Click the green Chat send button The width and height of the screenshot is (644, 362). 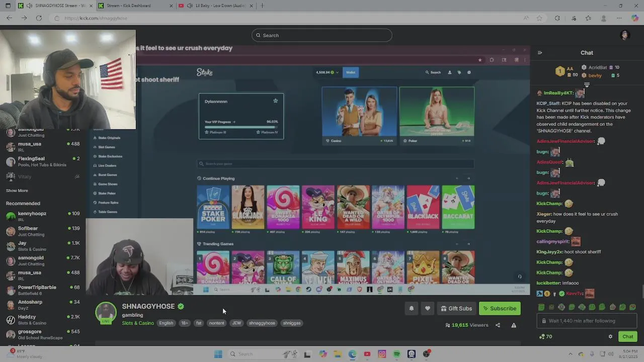pyautogui.click(x=627, y=337)
